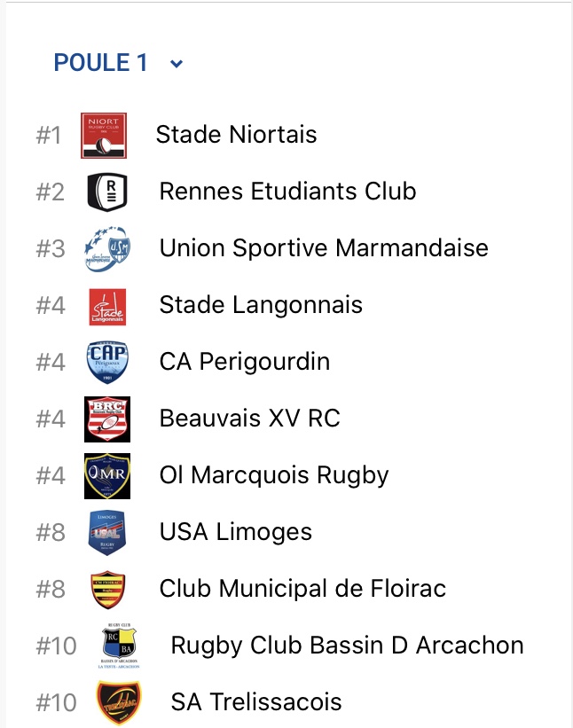Click the USA Limoges shield logo

click(x=107, y=533)
